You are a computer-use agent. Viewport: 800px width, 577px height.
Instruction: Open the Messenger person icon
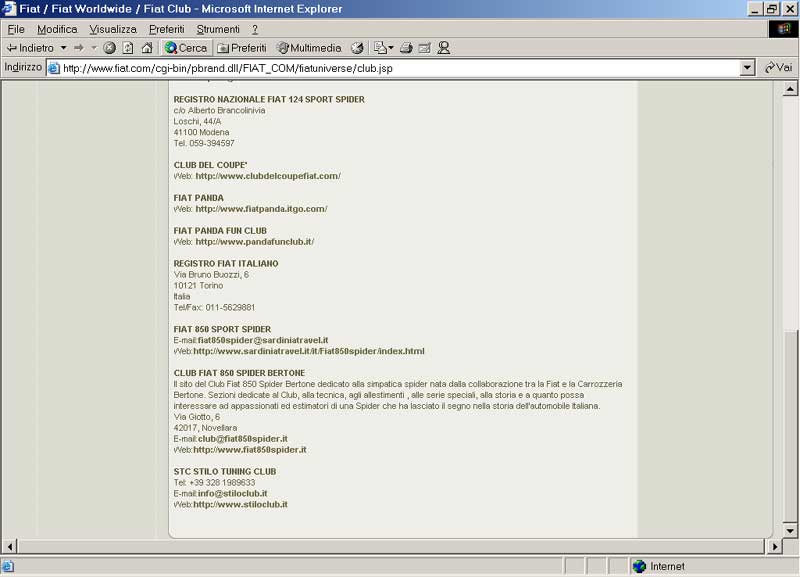444,48
